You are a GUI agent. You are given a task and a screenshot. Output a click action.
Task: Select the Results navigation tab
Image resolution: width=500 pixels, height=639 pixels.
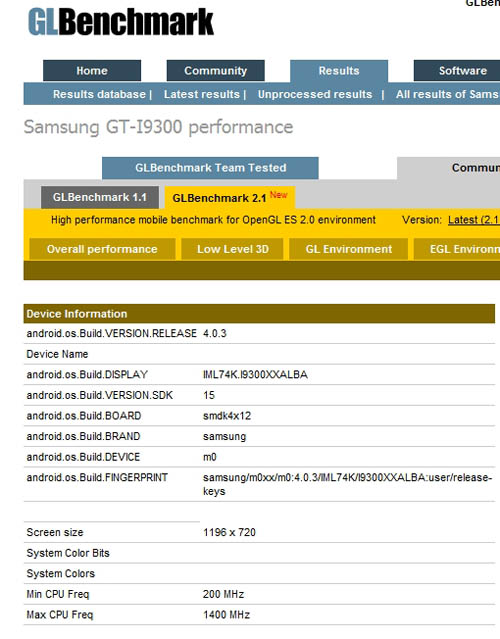pos(339,71)
